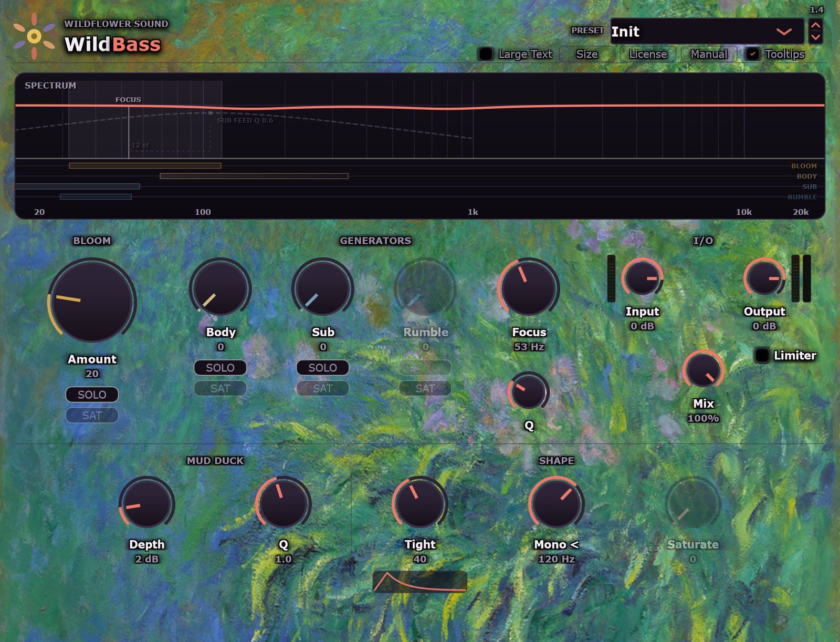The image size is (840, 642).
Task: Enable the Limiter checkbox
Action: (762, 356)
